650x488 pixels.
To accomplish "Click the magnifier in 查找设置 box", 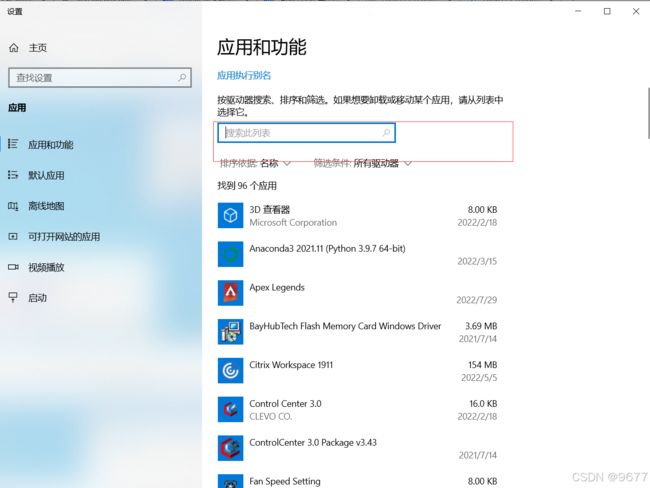I will 182,77.
